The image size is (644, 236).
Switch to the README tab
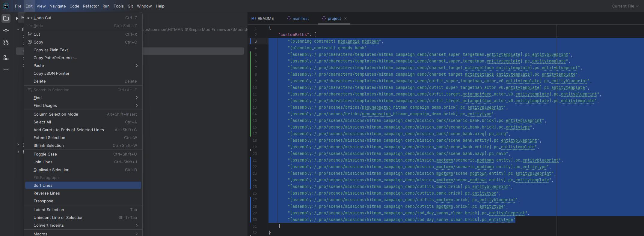263,18
